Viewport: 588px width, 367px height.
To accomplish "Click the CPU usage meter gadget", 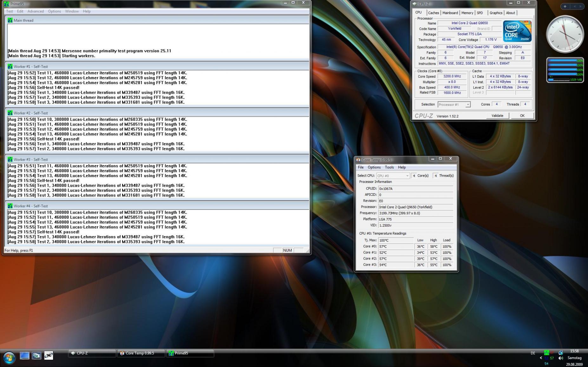I will coord(565,70).
